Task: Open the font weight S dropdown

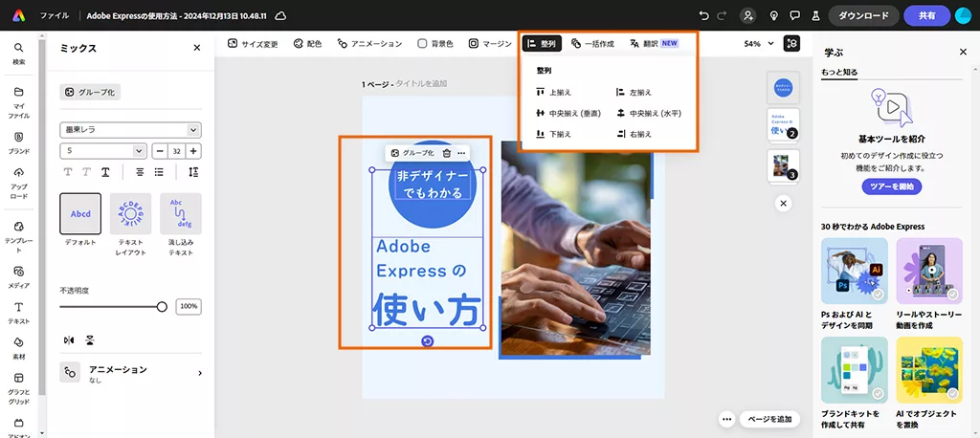Action: coord(103,151)
